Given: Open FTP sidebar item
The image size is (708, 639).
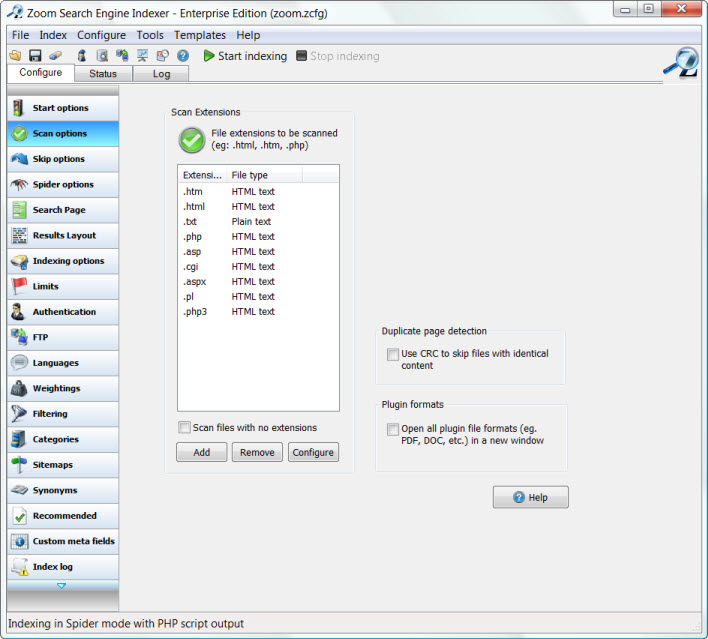Looking at the screenshot, I should coord(63,337).
